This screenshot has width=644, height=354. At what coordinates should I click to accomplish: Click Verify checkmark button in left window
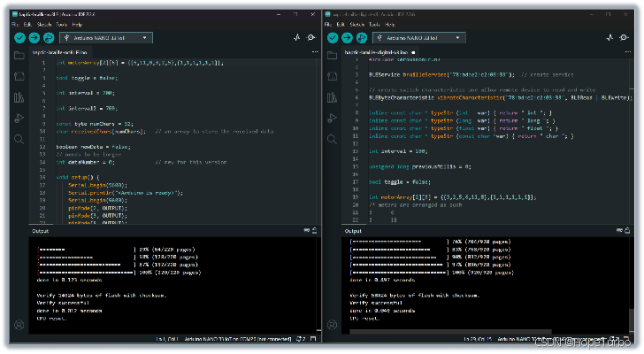[x=20, y=38]
